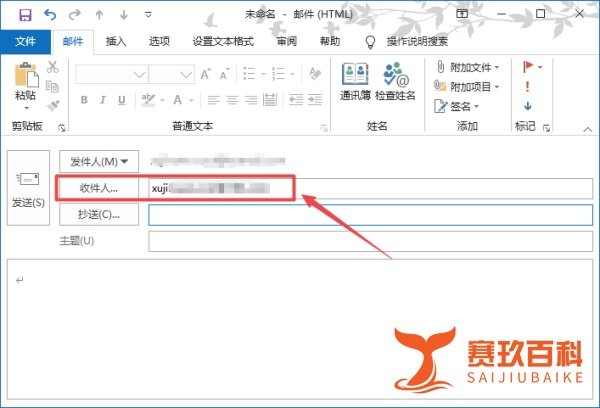Screen dimensions: 600x408
Task: Mark message as low importance
Action: tap(528, 106)
